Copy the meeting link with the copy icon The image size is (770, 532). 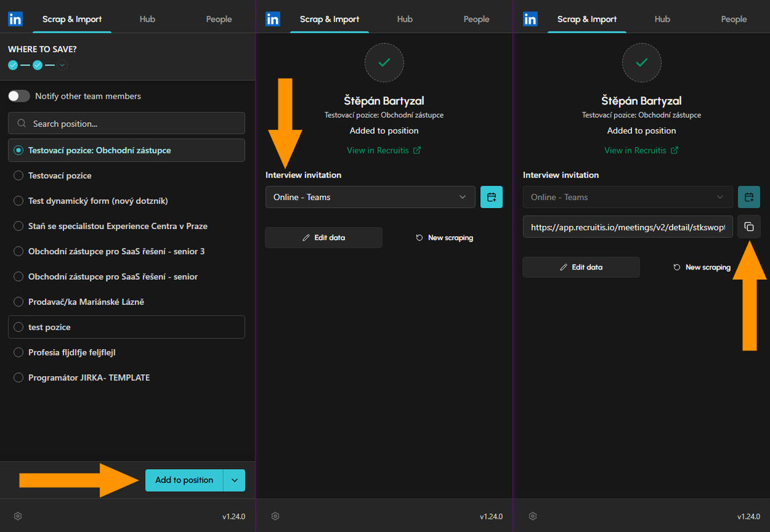coord(749,227)
